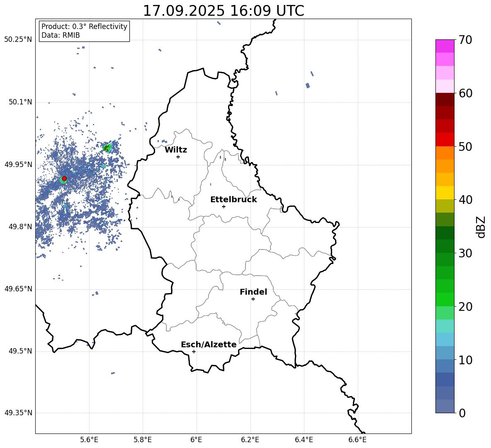
Task: Click the colorbar tick label 50
Action: tap(465, 146)
